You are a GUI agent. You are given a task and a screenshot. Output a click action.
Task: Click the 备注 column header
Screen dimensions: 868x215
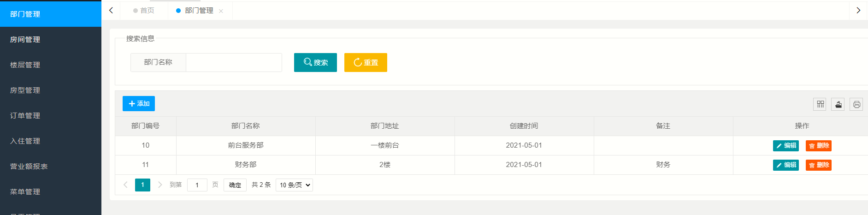click(663, 126)
